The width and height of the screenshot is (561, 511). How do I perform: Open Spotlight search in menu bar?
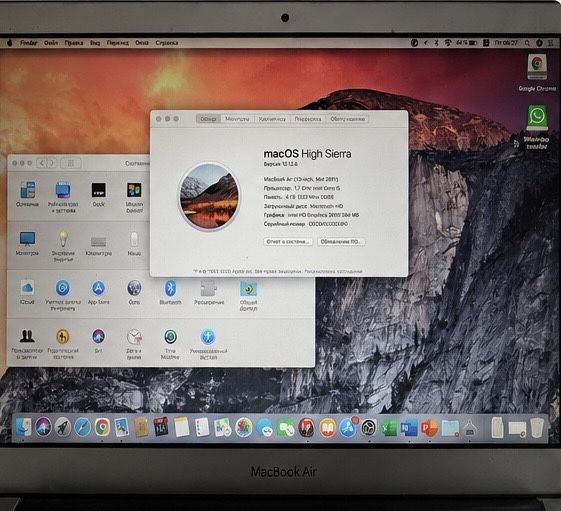pos(527,43)
